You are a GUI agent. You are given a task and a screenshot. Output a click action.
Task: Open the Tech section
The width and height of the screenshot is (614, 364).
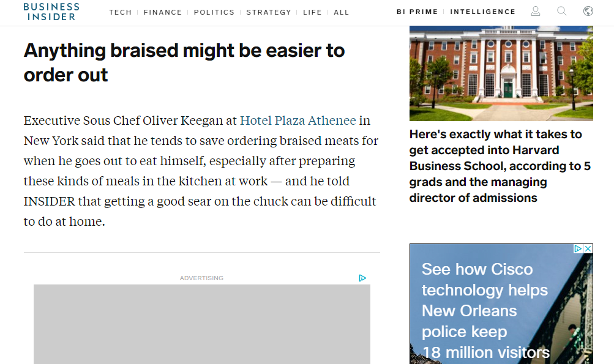tap(120, 12)
